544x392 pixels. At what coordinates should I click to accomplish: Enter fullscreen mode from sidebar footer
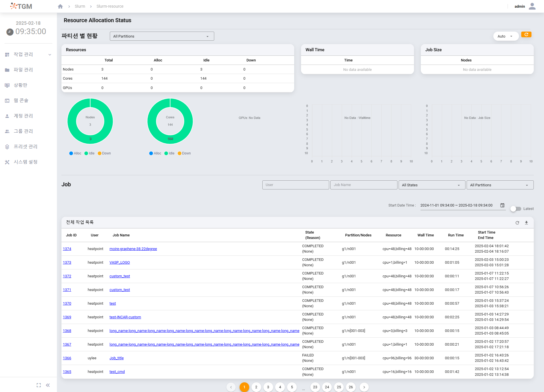[39, 385]
